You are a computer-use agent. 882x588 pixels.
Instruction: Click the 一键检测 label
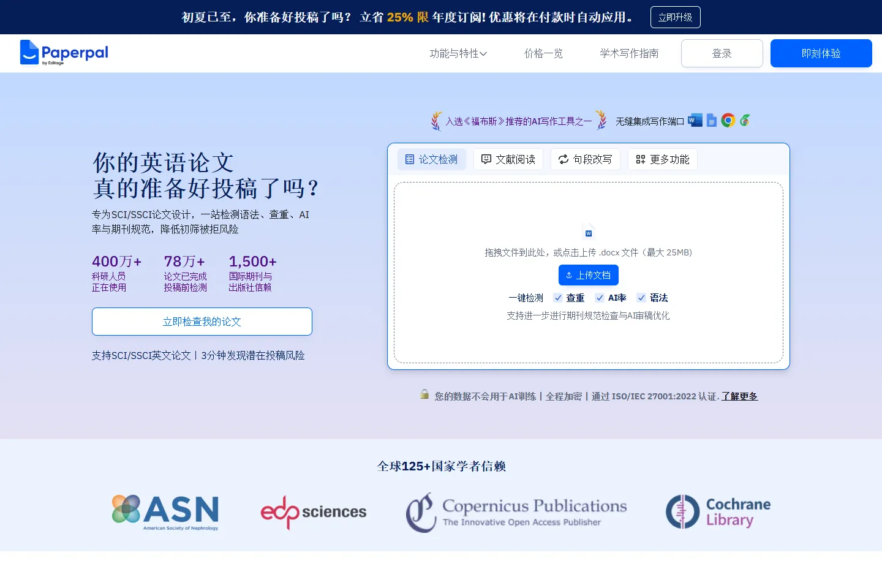coord(526,298)
